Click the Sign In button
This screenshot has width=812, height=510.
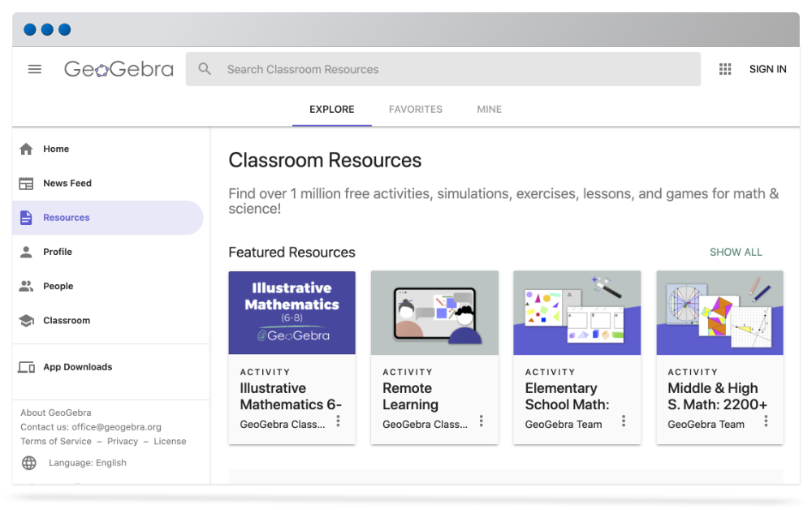(767, 69)
